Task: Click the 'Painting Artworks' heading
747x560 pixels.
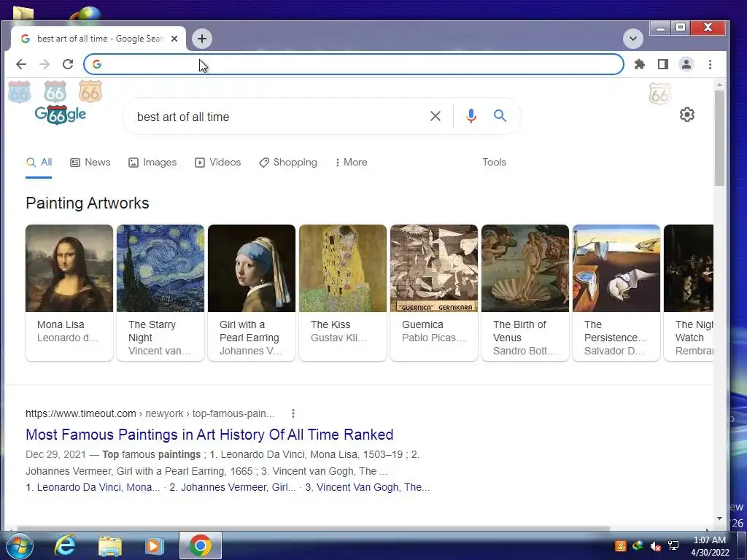Action: [88, 203]
